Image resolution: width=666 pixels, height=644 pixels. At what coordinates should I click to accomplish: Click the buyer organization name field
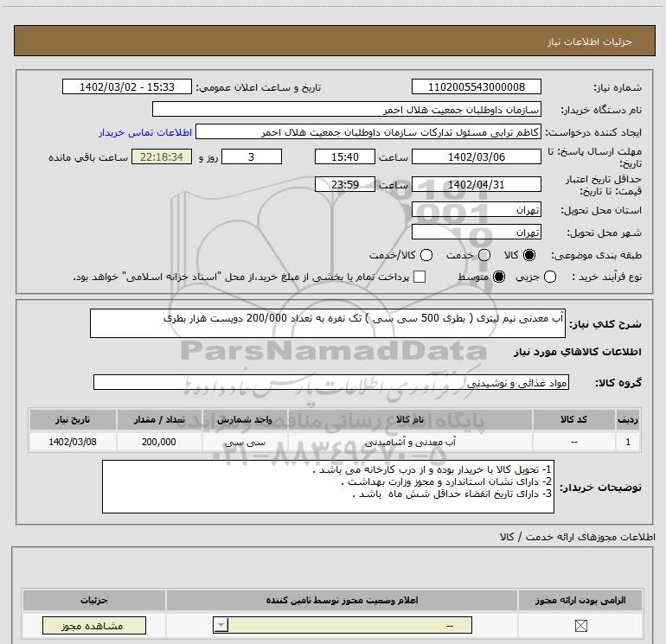pos(347,109)
